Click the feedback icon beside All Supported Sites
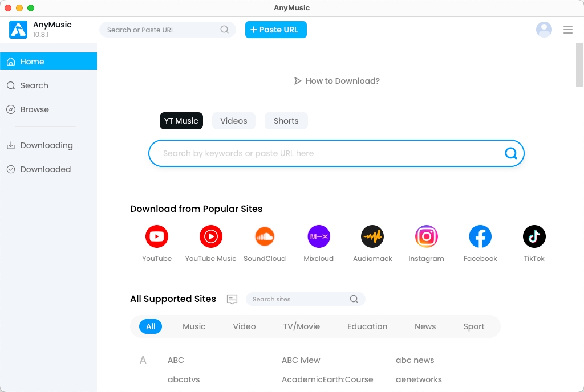 232,299
